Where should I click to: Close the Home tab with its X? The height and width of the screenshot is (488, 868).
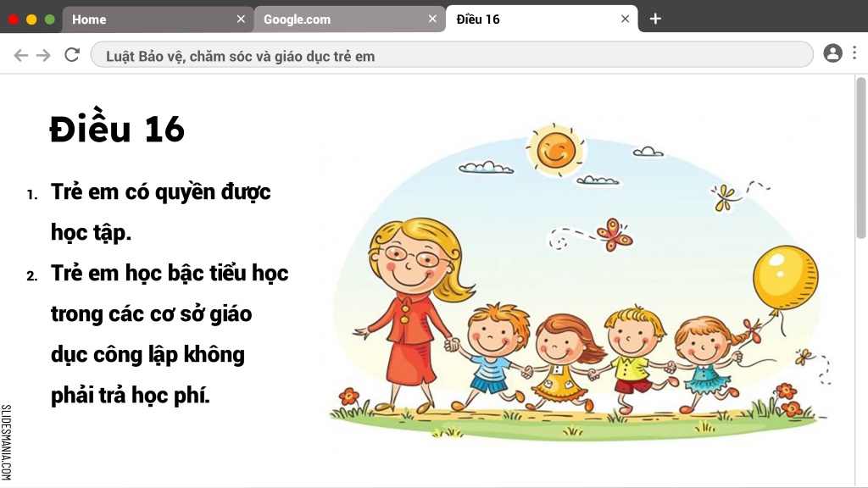click(x=241, y=19)
